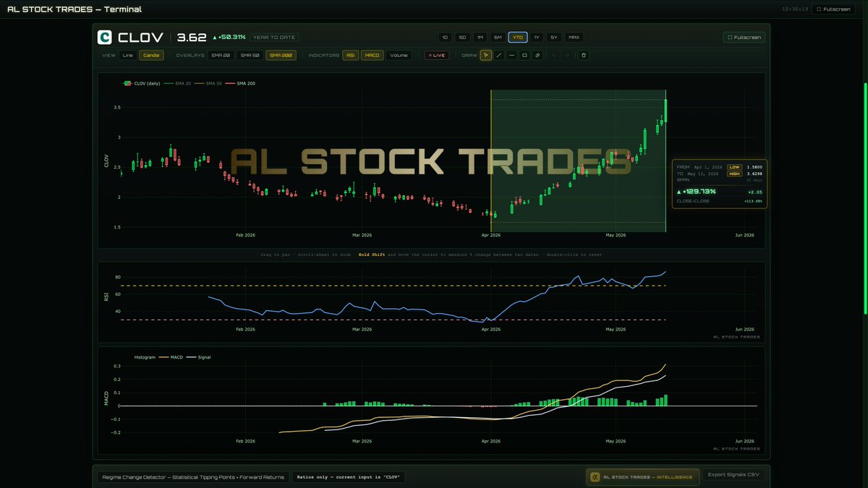Viewport: 868px width, 488px height.
Task: Select the rectangle draw tool
Action: coord(524,55)
